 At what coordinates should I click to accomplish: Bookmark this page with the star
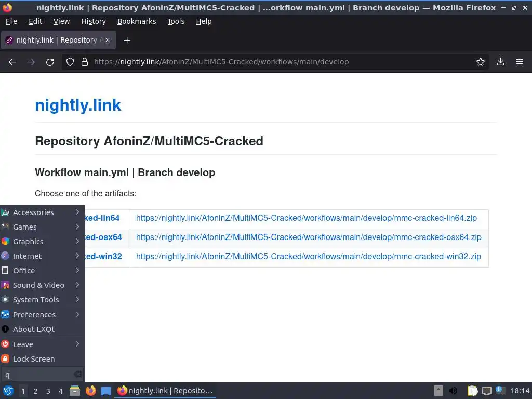click(x=480, y=62)
